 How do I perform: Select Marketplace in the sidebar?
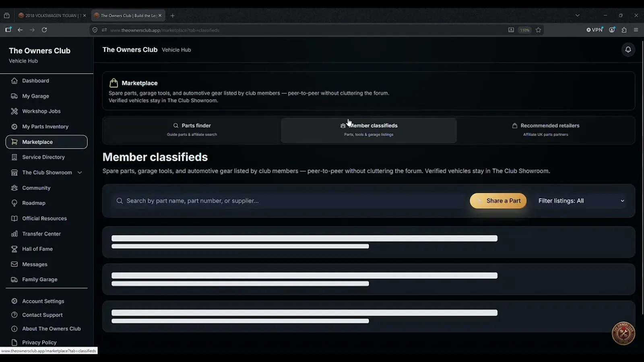click(46, 142)
